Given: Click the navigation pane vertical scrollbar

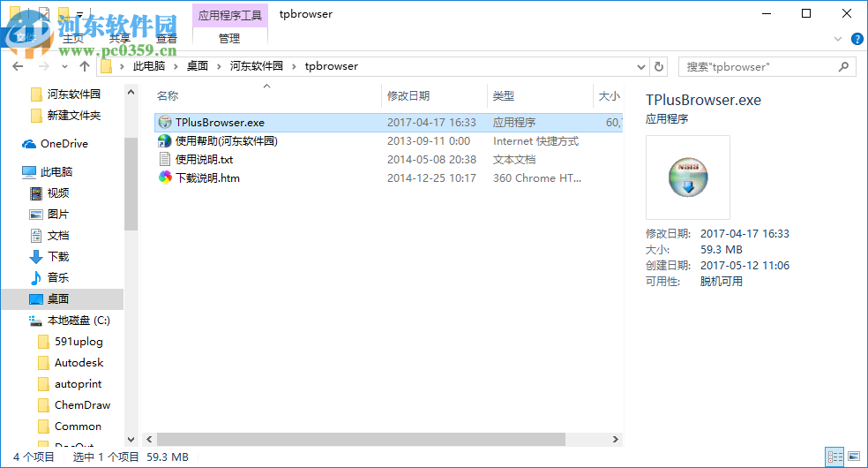Looking at the screenshot, I should [131, 184].
